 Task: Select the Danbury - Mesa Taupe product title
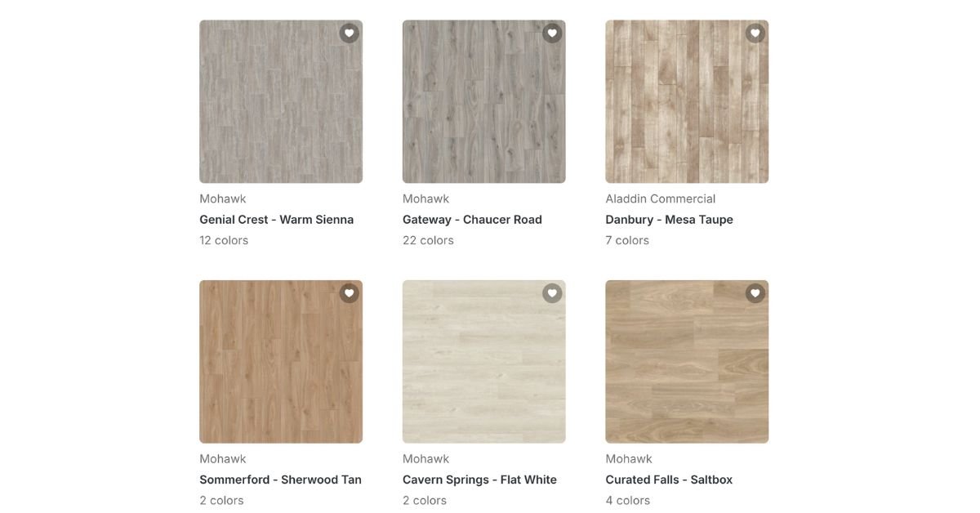pyautogui.click(x=670, y=220)
